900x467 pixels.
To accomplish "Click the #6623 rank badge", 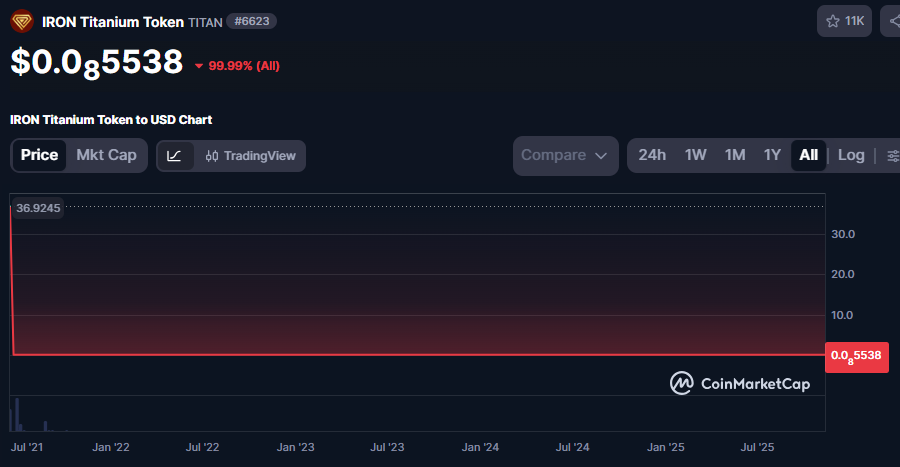I will (x=252, y=21).
